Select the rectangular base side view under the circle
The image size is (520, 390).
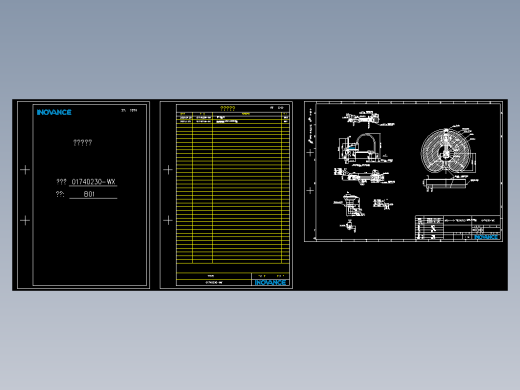[446, 183]
